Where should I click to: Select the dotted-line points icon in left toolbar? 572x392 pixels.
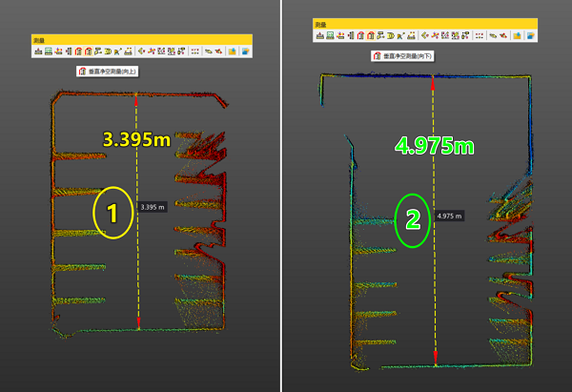(x=194, y=52)
